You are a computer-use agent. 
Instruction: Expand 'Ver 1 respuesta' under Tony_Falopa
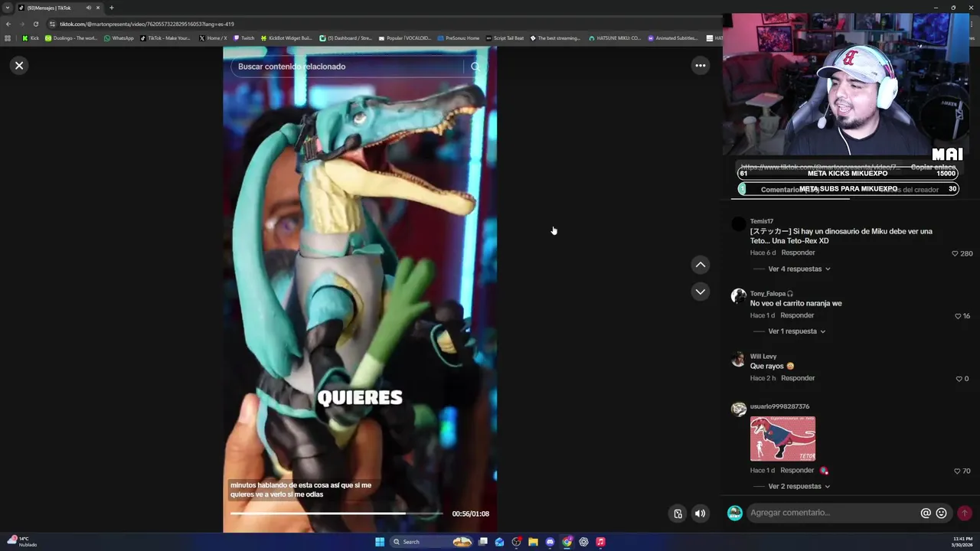click(x=797, y=331)
